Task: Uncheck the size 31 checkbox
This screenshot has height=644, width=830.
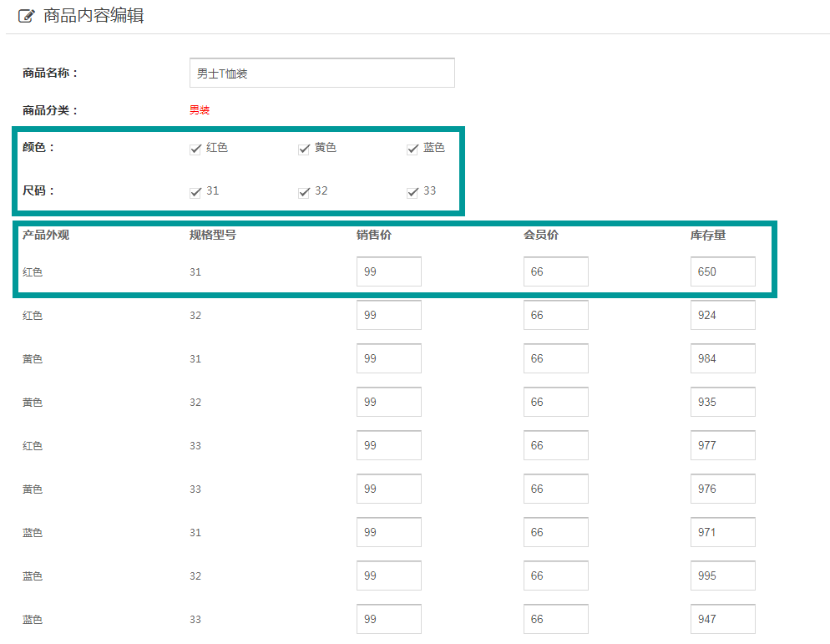Action: 195,192
